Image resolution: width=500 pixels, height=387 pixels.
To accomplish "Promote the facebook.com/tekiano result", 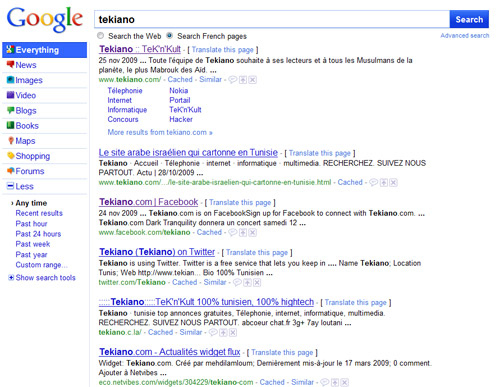I will coord(243,232).
